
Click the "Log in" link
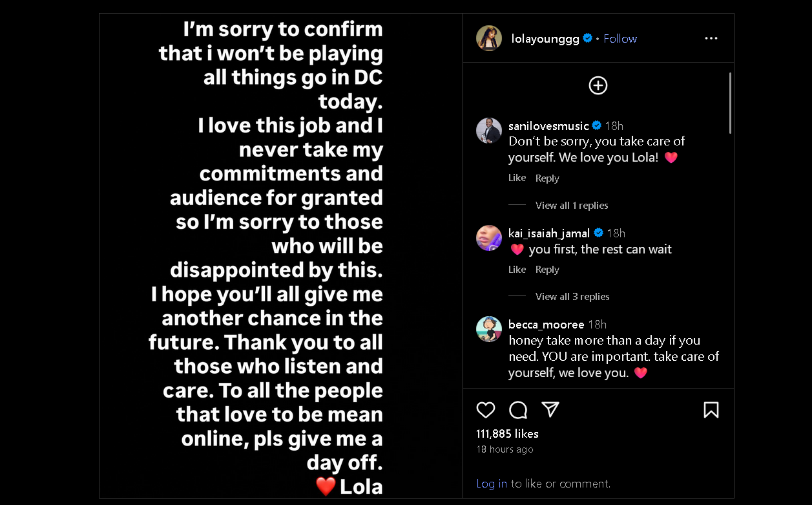click(492, 484)
